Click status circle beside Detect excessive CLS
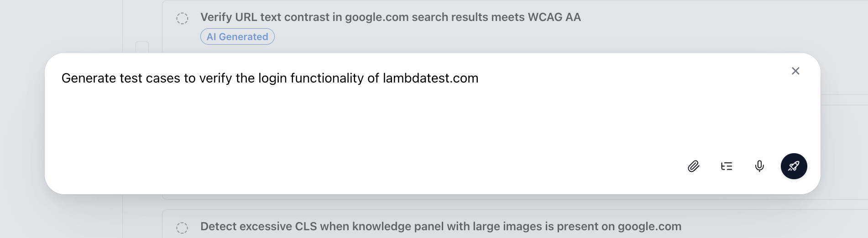This screenshot has width=868, height=238. (x=182, y=228)
